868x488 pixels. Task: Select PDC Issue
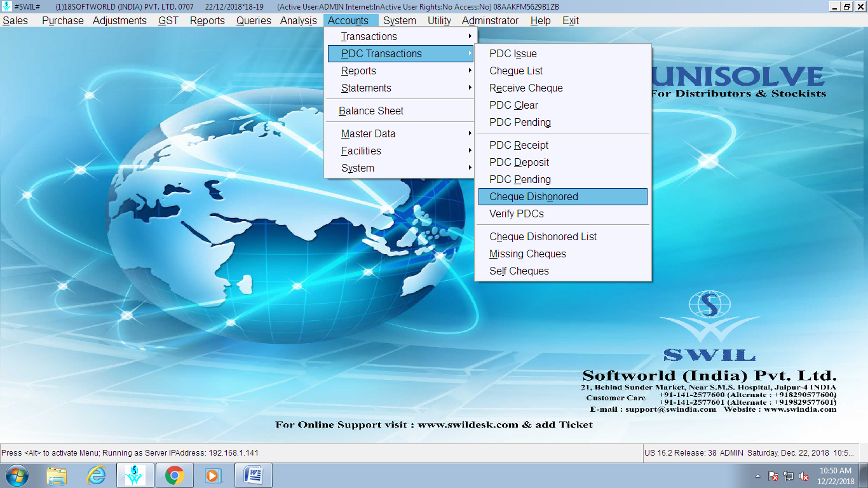[563, 54]
